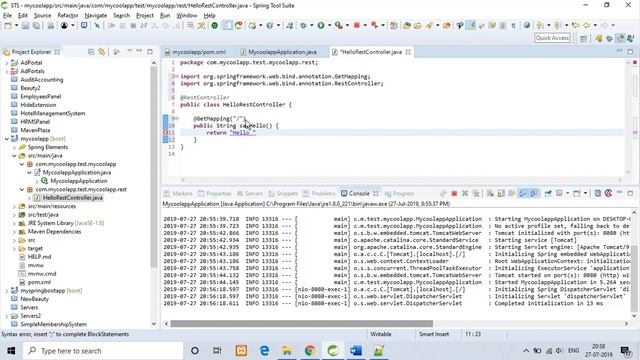Click Remove Launch X icon in Console
The width and height of the screenshot is (640, 360).
465,193
